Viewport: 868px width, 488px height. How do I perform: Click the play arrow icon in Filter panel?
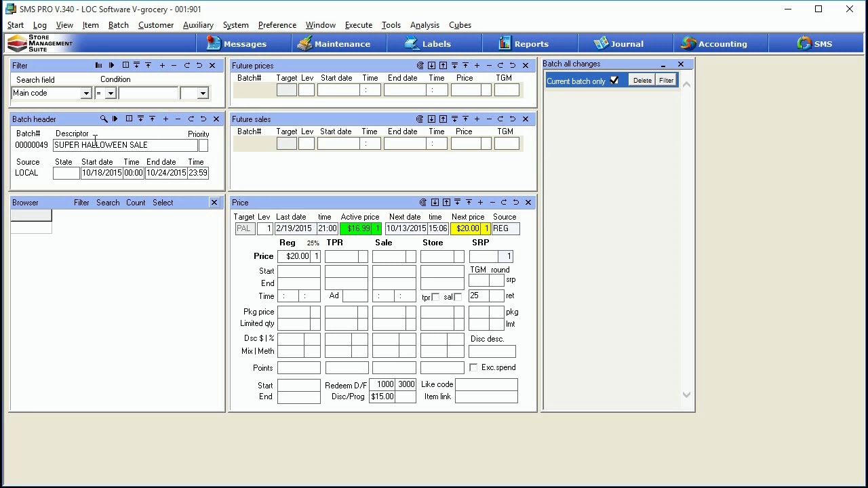coord(112,66)
